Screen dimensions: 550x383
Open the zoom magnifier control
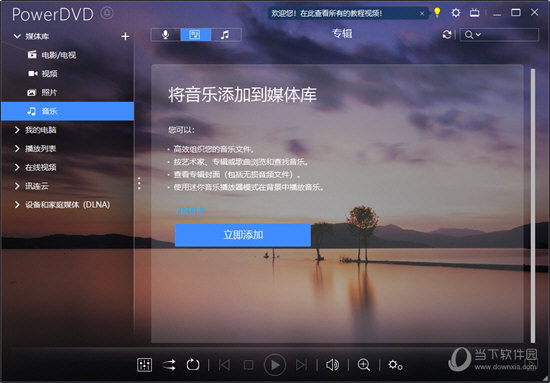(364, 365)
